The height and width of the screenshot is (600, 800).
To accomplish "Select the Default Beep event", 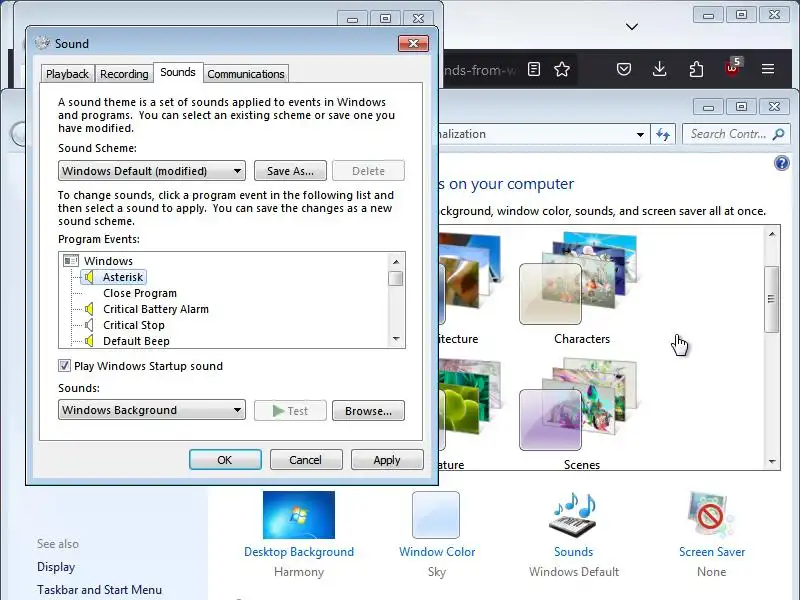I will [x=136, y=341].
